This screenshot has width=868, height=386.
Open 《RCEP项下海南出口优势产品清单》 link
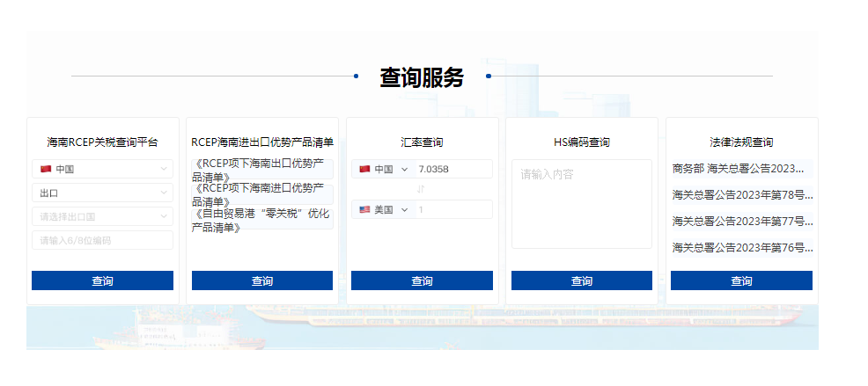261,171
